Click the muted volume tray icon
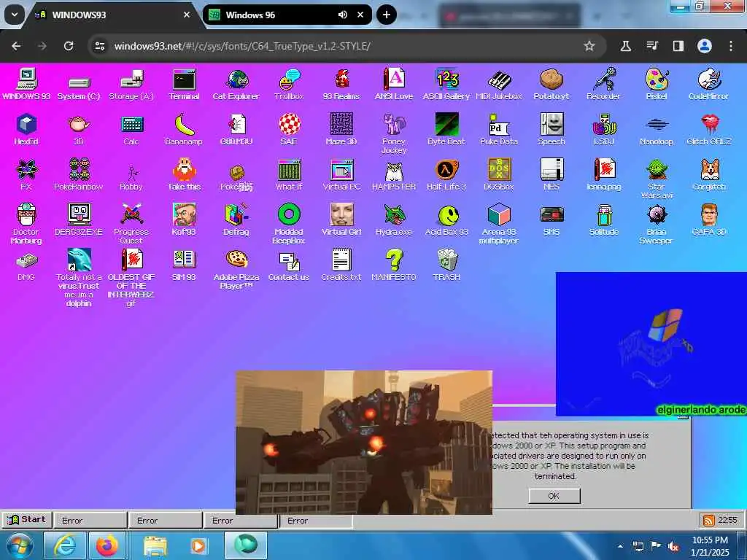747x560 pixels. point(673,546)
